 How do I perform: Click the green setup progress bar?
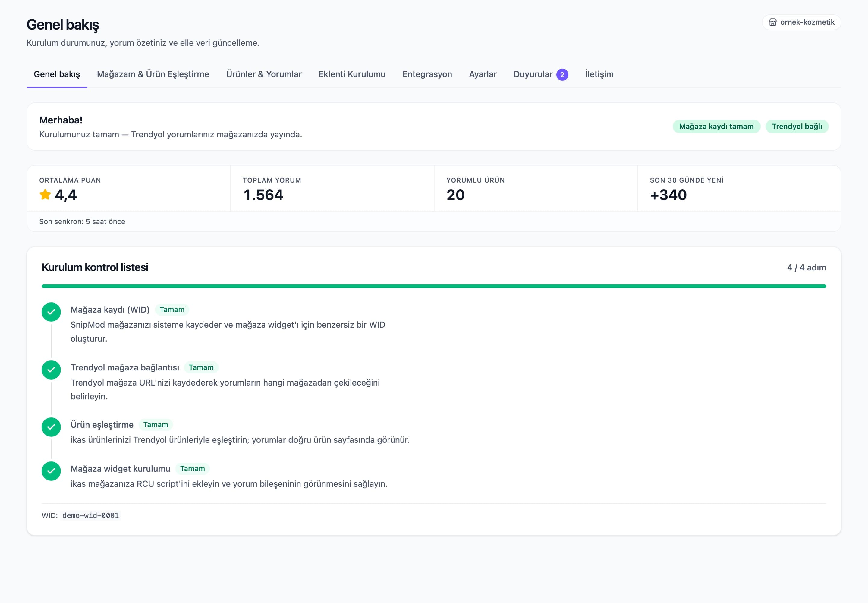pos(434,286)
